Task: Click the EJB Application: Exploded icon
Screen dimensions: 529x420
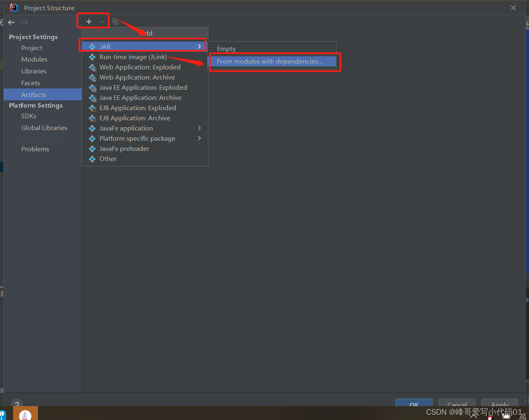Action: (x=93, y=108)
